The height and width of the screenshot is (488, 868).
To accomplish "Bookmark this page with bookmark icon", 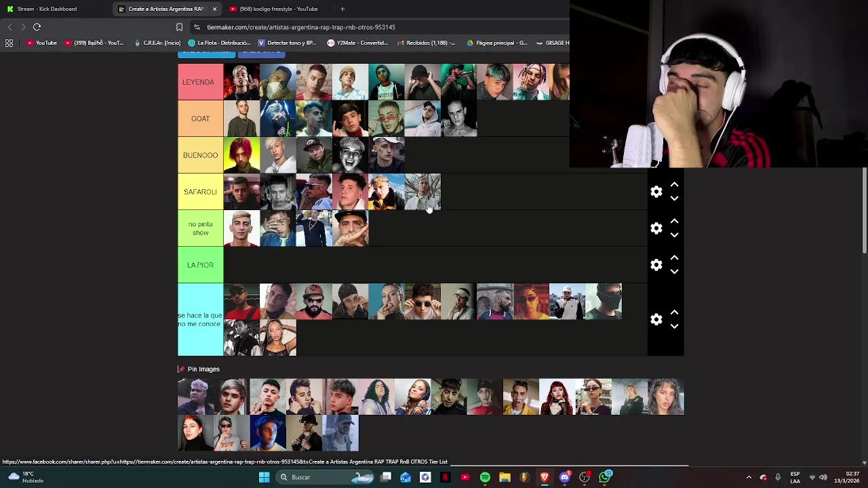I will pyautogui.click(x=179, y=27).
